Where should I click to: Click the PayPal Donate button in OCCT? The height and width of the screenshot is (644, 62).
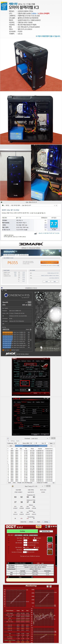click(38, 527)
